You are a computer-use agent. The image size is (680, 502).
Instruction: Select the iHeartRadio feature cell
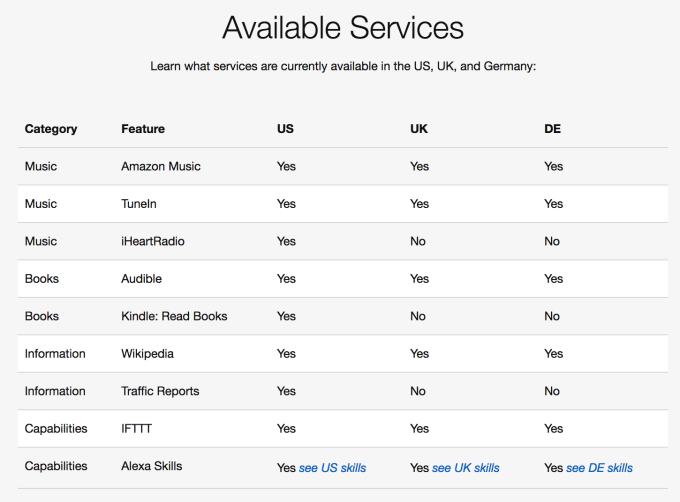click(153, 241)
